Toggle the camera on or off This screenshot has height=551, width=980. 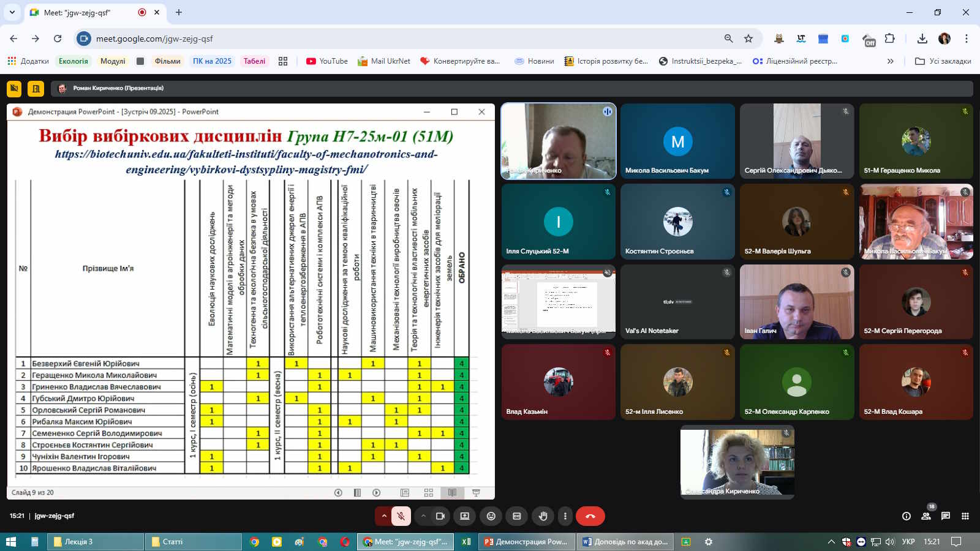point(440,516)
